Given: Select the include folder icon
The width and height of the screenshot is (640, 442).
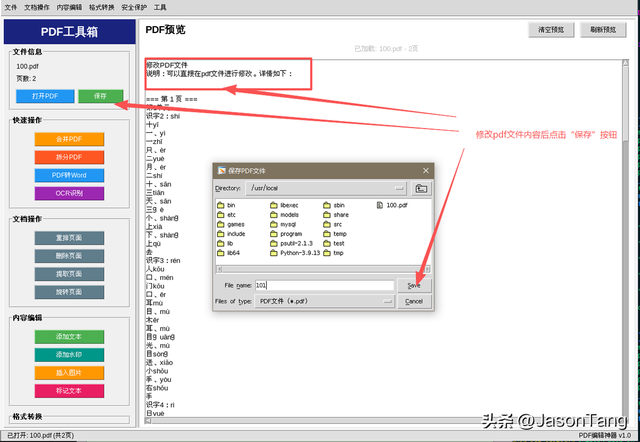Looking at the screenshot, I should [x=221, y=234].
